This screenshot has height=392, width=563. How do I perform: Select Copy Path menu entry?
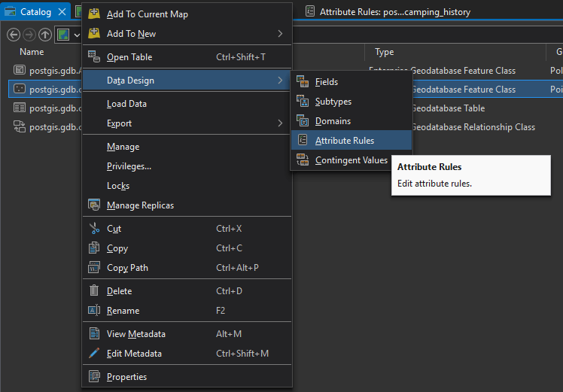[127, 268]
